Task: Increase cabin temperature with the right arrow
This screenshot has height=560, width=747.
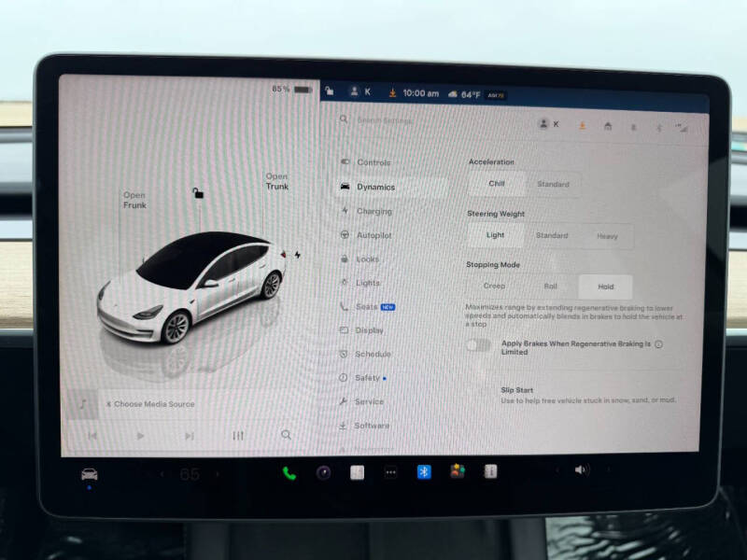Action: click(218, 474)
